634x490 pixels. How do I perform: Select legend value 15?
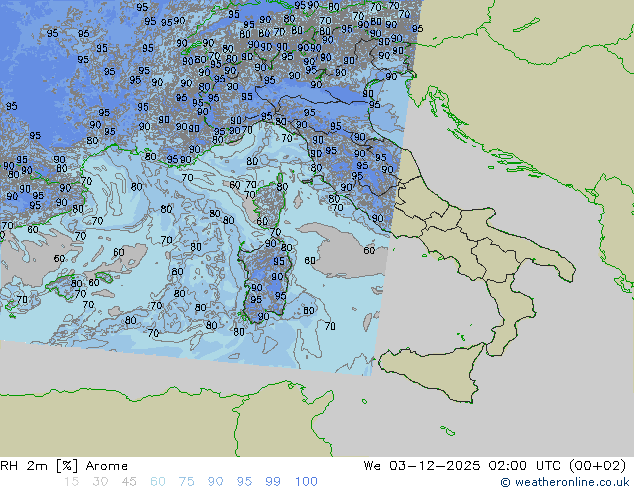pos(71,482)
